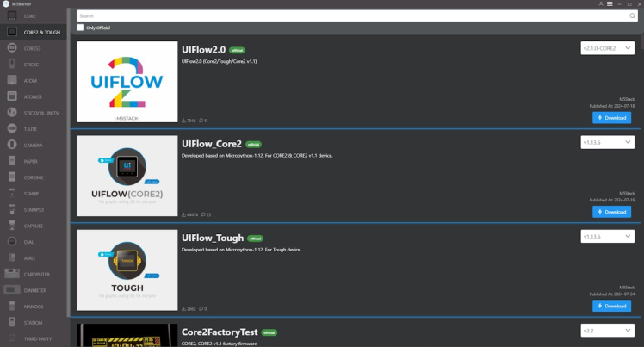
Task: Open the ATOMS3 category label
Action: tap(33, 97)
